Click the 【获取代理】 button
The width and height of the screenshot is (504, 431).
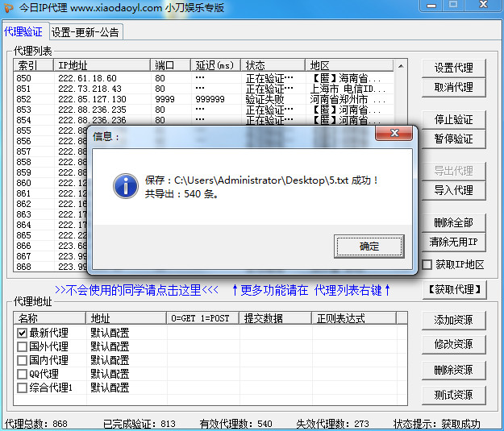pos(455,289)
